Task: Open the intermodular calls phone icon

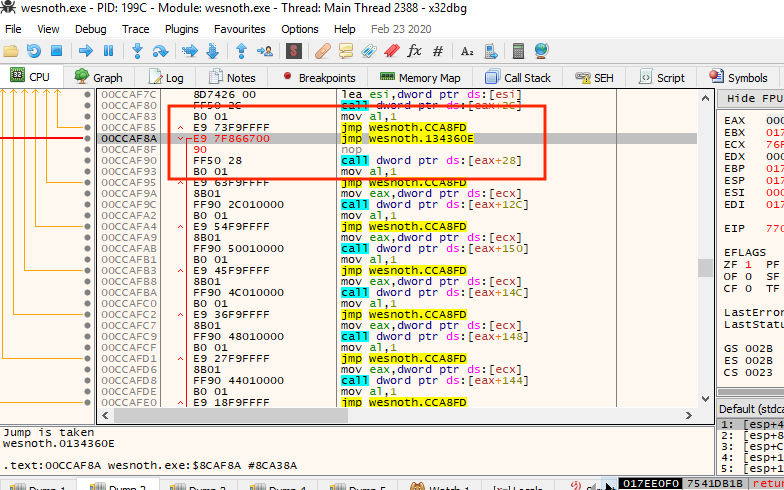Action: 491,50
